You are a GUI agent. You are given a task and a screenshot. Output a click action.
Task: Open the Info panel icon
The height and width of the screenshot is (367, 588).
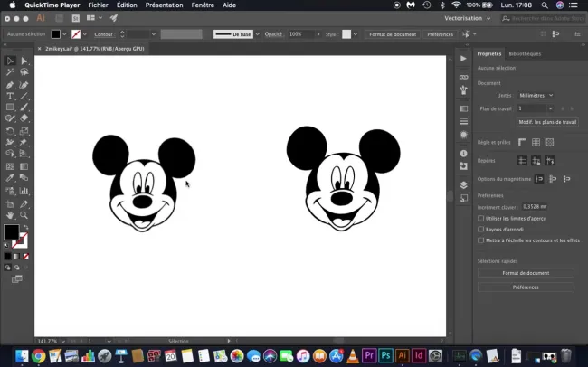tap(463, 154)
